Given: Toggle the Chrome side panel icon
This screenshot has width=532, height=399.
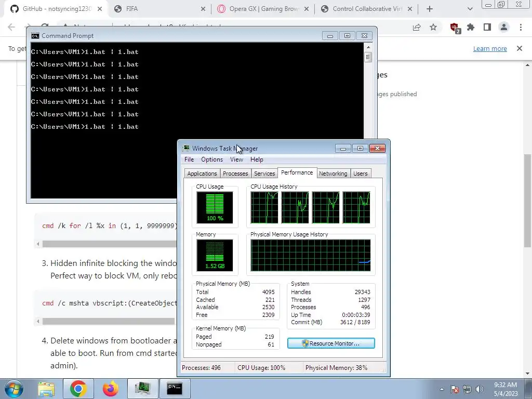Looking at the screenshot, I should click(x=487, y=27).
